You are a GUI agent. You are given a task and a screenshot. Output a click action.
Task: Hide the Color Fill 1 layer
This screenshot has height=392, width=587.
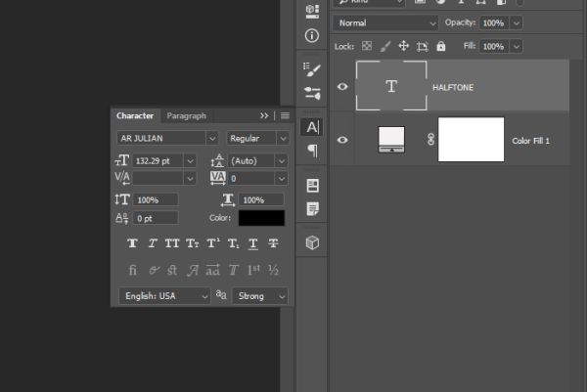pyautogui.click(x=342, y=140)
